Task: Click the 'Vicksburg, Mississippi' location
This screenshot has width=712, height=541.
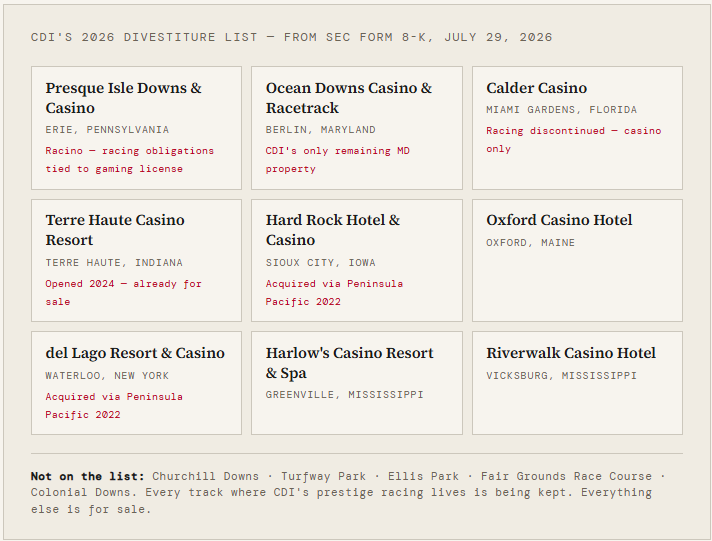Action: 561,376
